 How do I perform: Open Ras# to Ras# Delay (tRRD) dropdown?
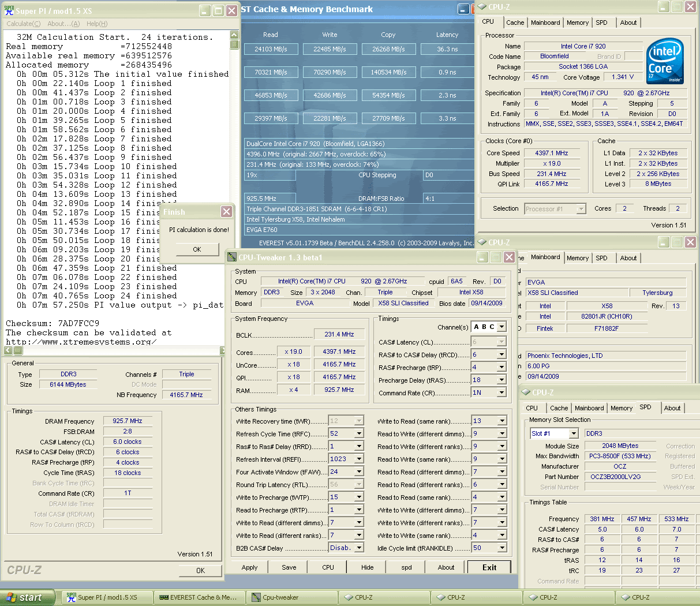coord(359,446)
